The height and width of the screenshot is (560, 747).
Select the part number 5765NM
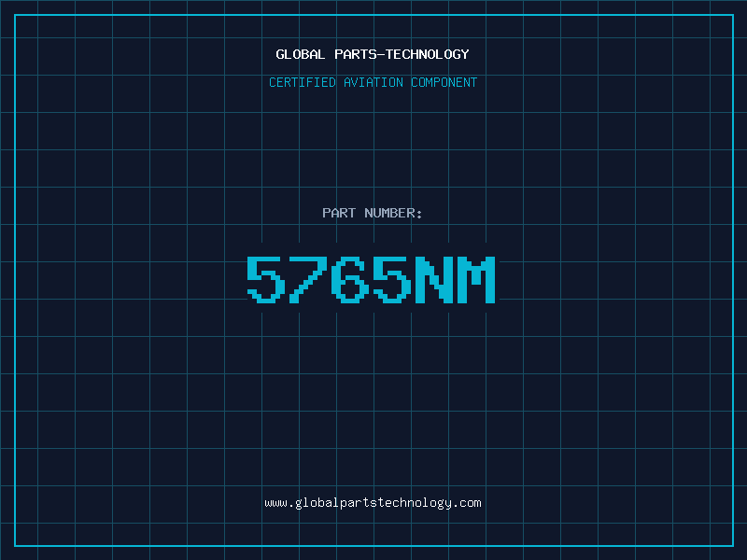coord(372,279)
